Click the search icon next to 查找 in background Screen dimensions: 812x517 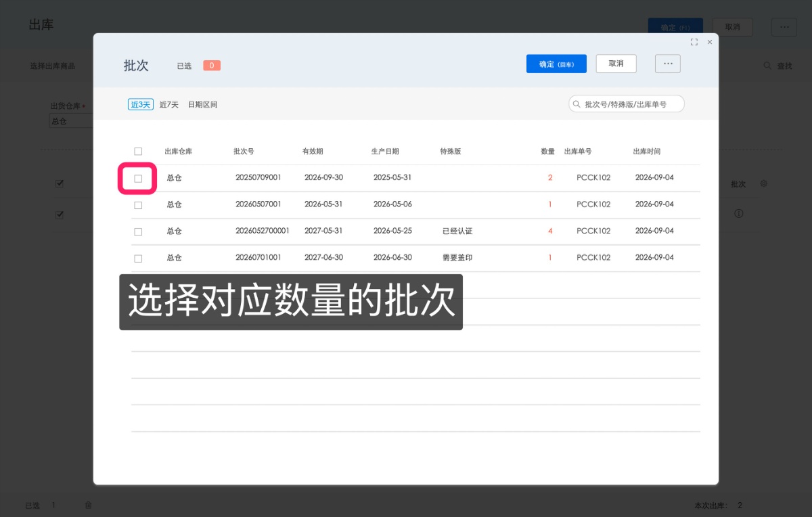pos(767,66)
